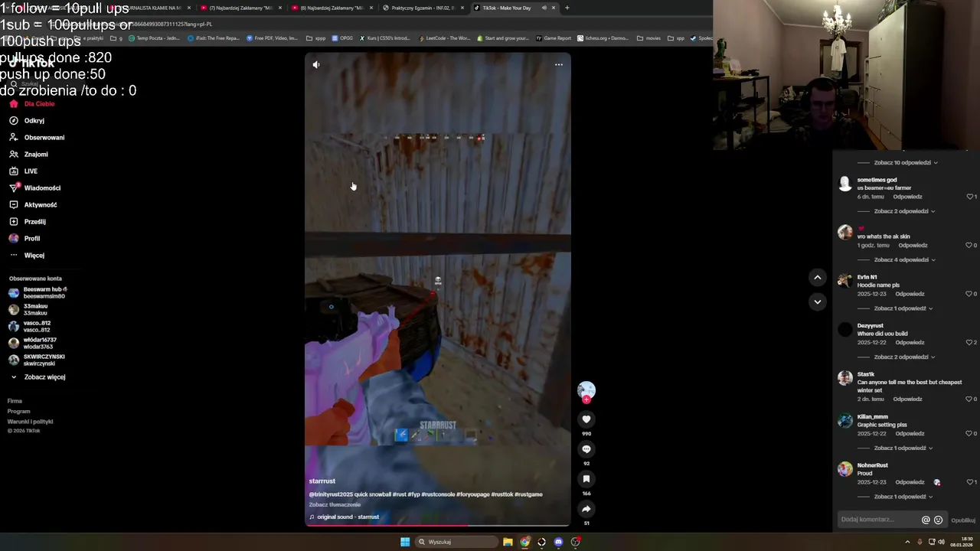Expand replies under NohnerRust comment
The width and height of the screenshot is (980, 551).
tap(903, 497)
